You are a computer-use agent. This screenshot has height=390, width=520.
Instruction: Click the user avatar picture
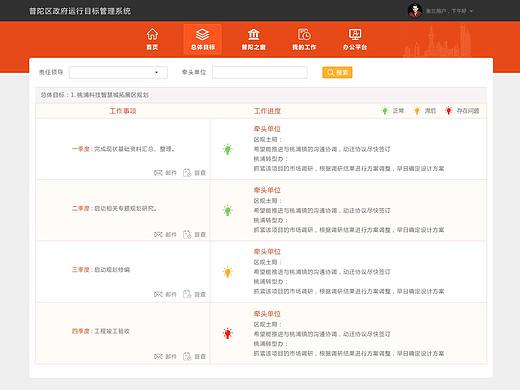415,11
